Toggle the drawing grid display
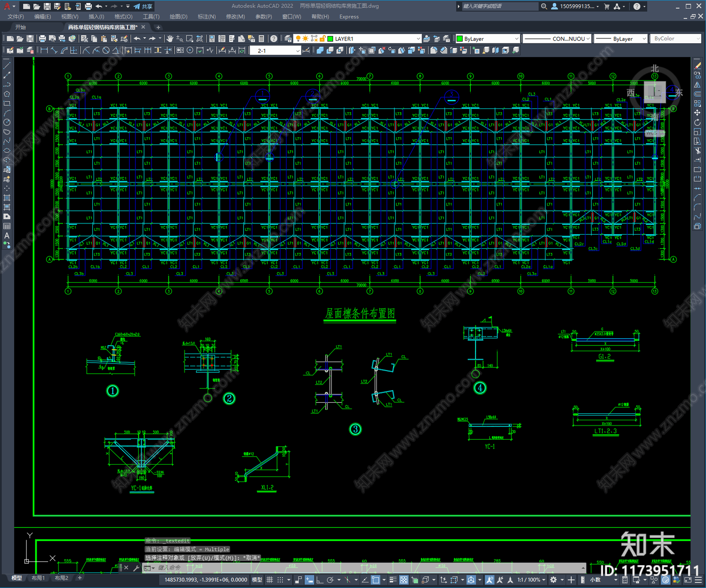This screenshot has height=588, width=706. 270,580
